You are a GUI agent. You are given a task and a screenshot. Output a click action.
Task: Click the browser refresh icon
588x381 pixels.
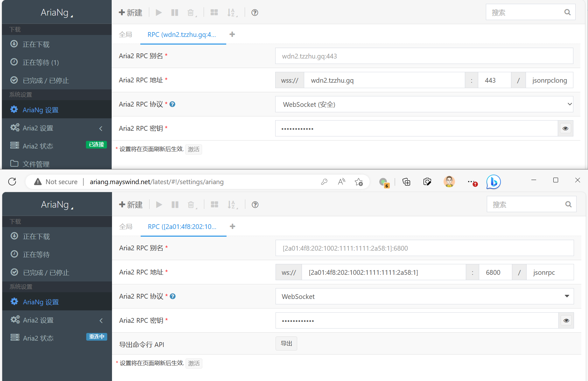tap(12, 182)
